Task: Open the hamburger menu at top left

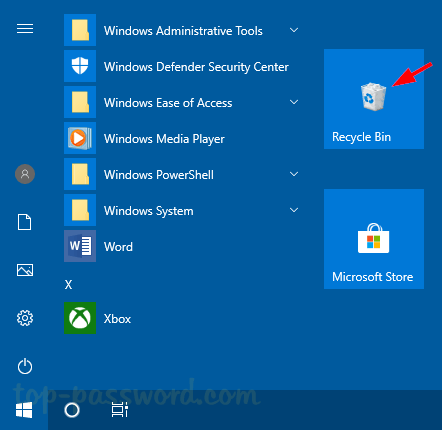Action: [25, 29]
